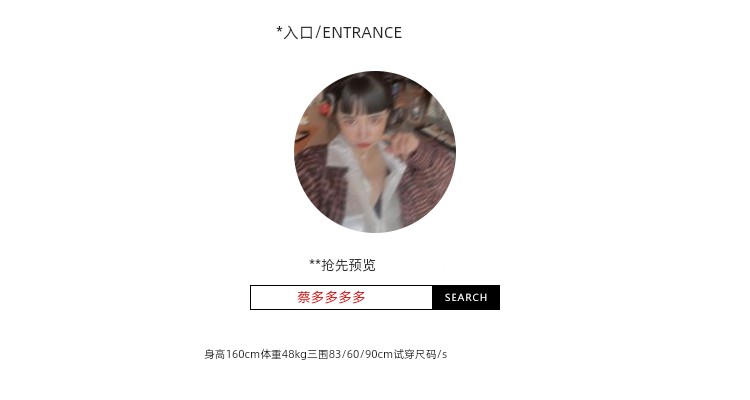
Task: Focus the search box containing 蔡多多多多
Action: (x=341, y=298)
